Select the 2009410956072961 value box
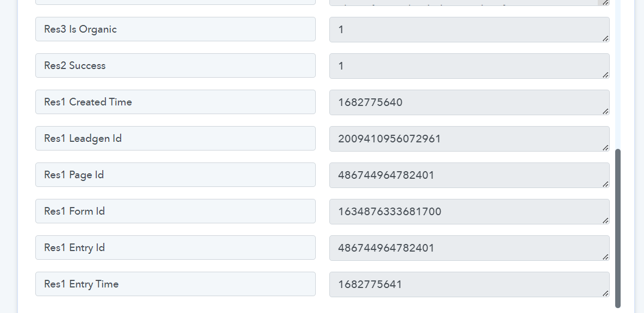The width and height of the screenshot is (644, 313). [x=470, y=139]
